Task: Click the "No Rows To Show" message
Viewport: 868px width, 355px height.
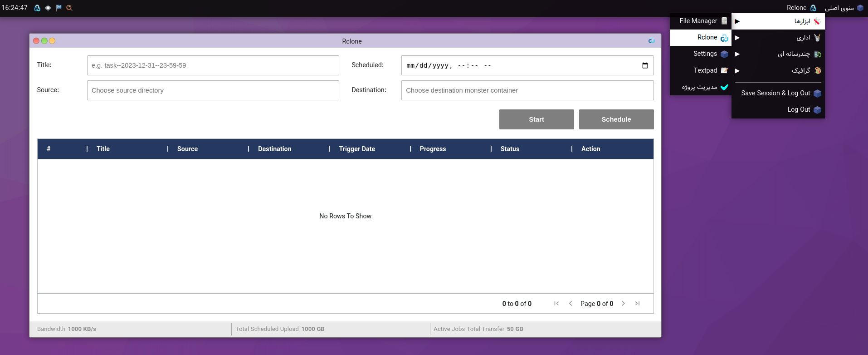Action: point(345,216)
